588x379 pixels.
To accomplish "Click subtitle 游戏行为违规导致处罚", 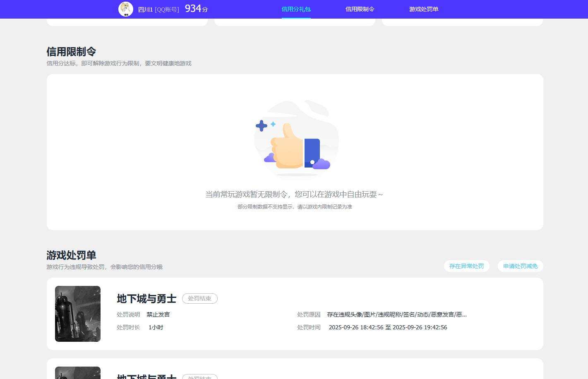I will pyautogui.click(x=104, y=267).
